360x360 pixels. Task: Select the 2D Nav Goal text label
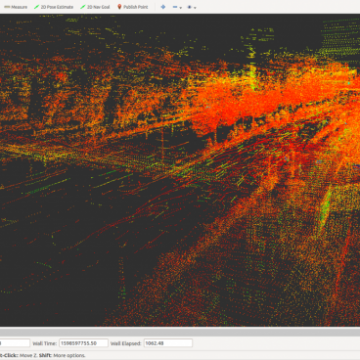[99, 7]
